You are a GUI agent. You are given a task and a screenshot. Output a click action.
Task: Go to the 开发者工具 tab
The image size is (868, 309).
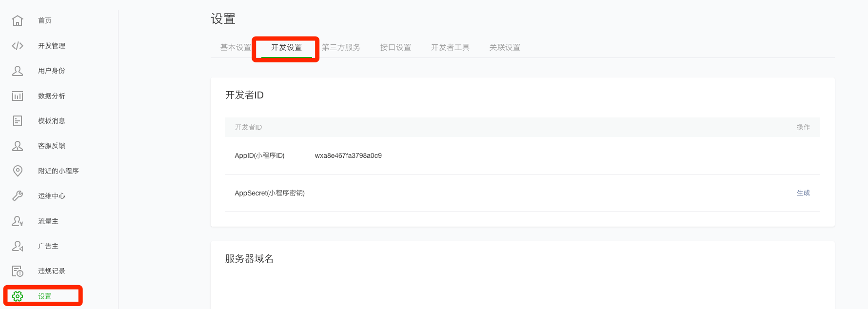click(x=450, y=47)
